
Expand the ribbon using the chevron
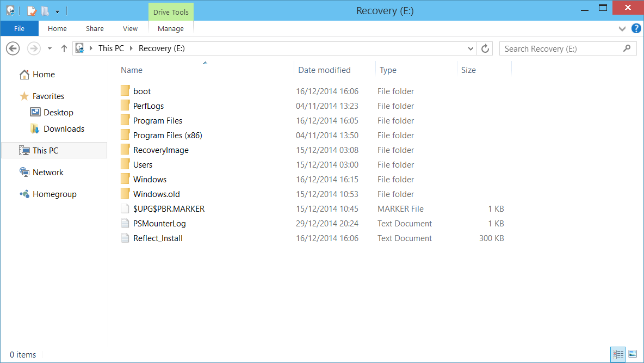tap(622, 28)
